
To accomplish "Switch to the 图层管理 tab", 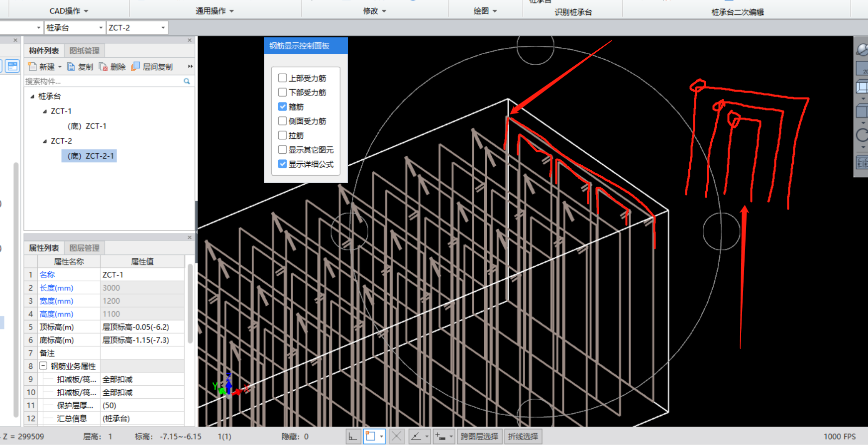I will pyautogui.click(x=85, y=248).
